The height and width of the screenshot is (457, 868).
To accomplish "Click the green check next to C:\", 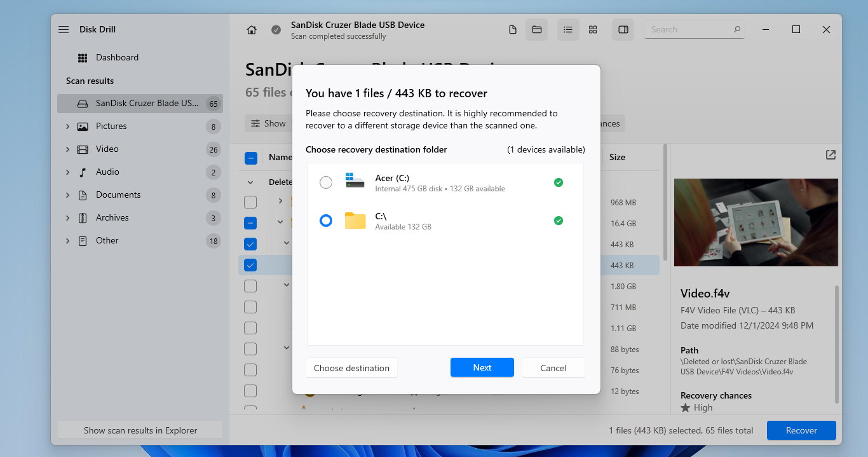I will pos(558,221).
